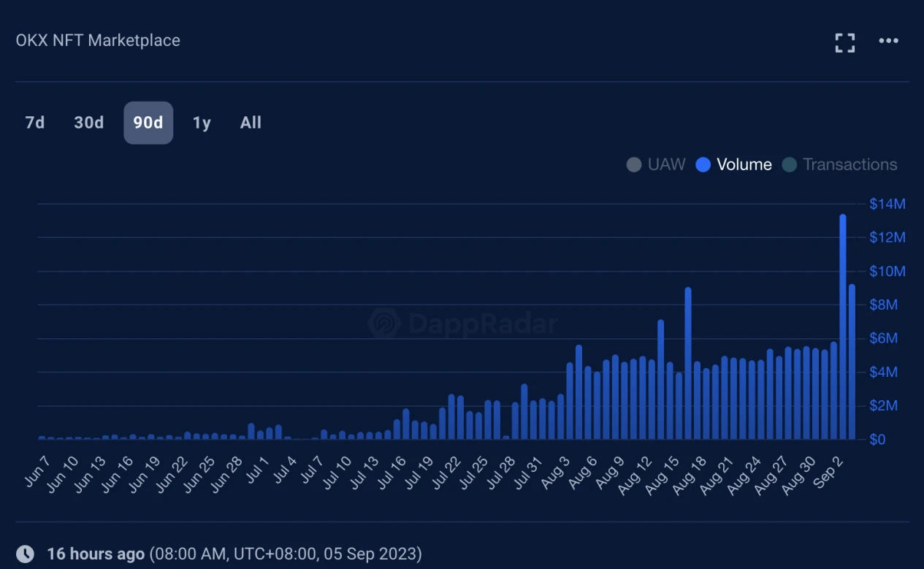Switch to the 1y time range

coord(202,123)
